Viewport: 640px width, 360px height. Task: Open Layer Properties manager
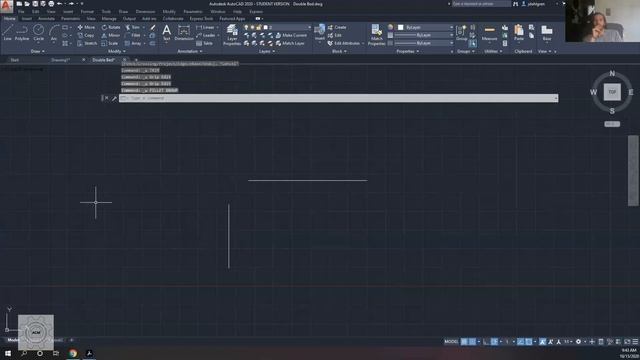point(232,34)
